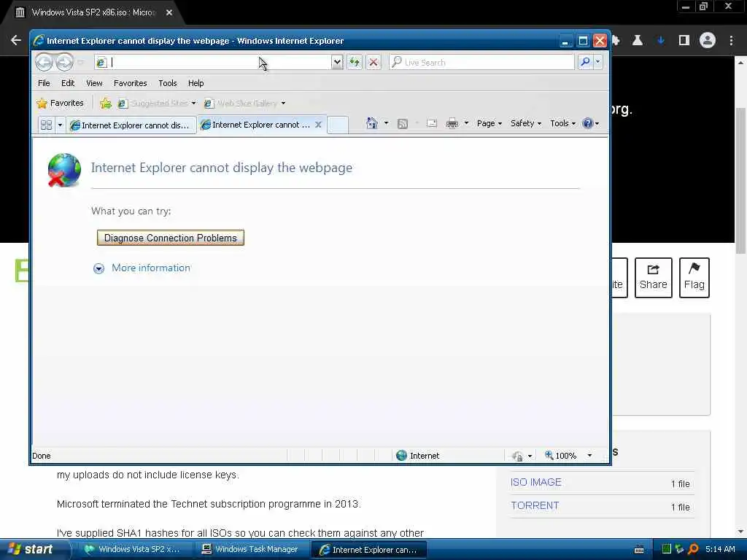Open the Tools command bar menu

(562, 123)
